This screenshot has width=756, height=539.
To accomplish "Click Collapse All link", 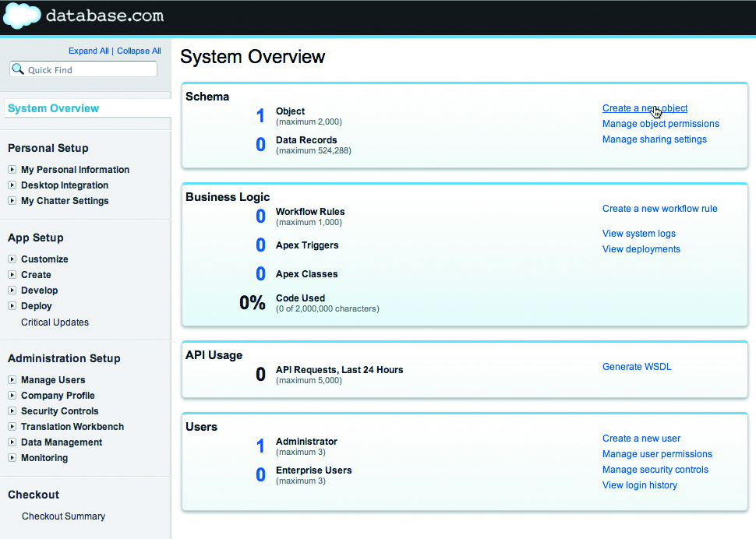I will point(139,51).
